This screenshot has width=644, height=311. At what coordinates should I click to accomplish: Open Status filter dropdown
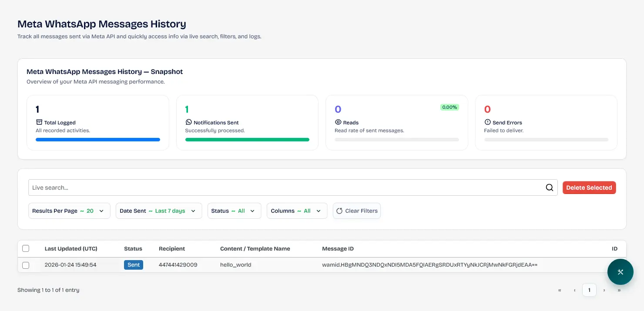pos(234,211)
